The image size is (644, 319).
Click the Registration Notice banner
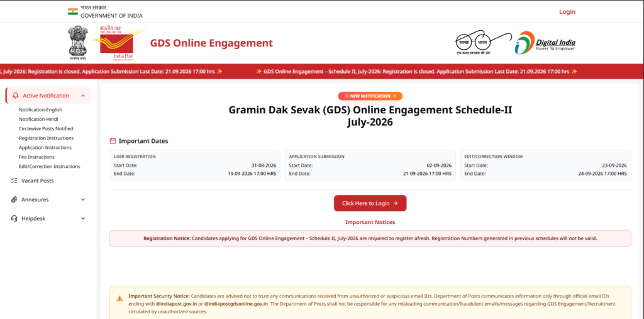(x=370, y=238)
